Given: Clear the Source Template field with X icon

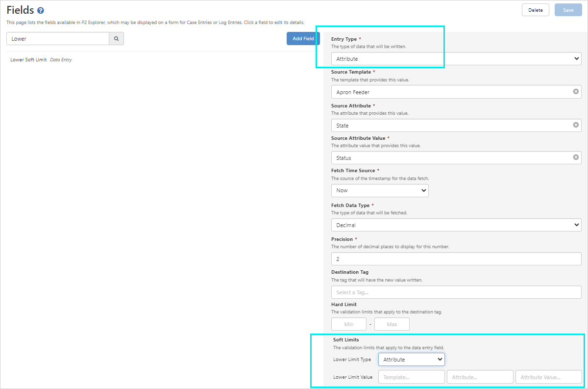Looking at the screenshot, I should pos(576,92).
